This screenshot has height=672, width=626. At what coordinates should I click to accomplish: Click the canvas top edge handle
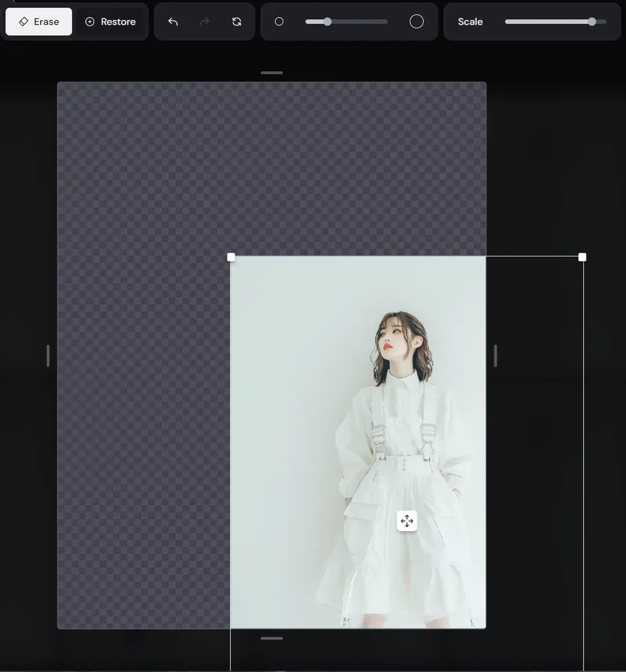click(272, 73)
